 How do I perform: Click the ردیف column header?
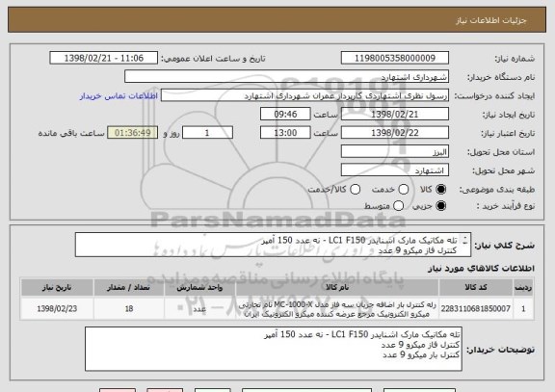523,287
